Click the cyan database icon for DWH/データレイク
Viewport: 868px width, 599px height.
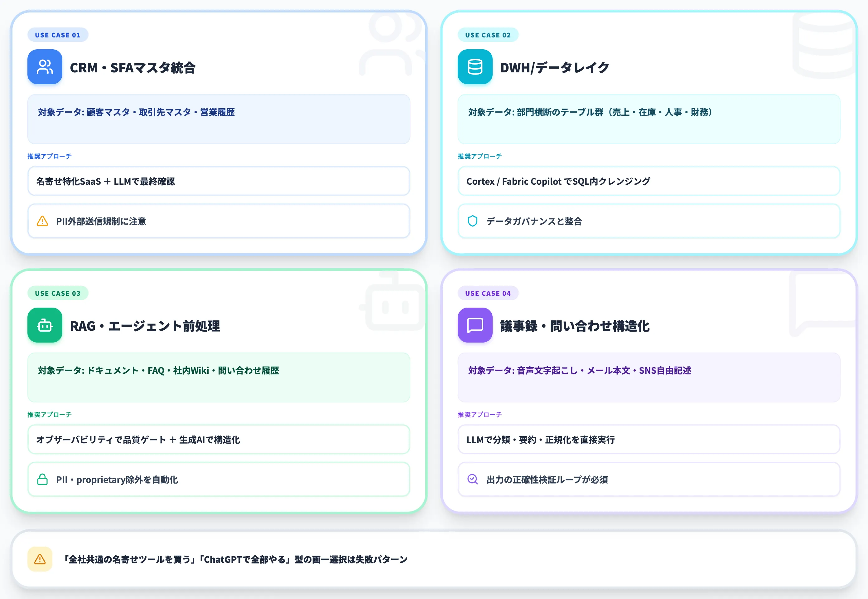tap(475, 67)
